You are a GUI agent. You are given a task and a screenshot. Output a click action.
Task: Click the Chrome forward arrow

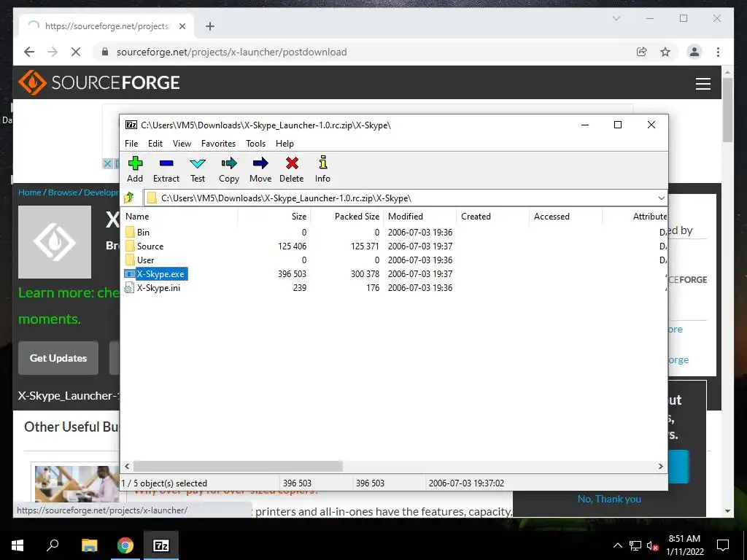tap(53, 52)
